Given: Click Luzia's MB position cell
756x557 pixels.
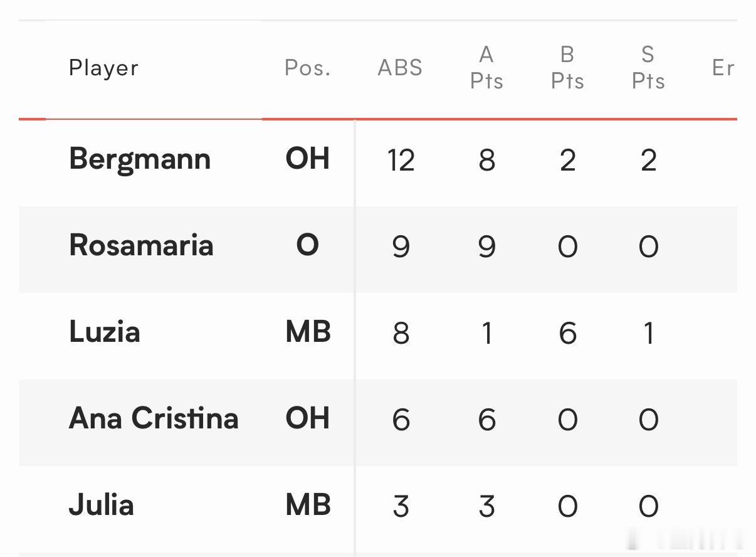Looking at the screenshot, I should pos(308,332).
